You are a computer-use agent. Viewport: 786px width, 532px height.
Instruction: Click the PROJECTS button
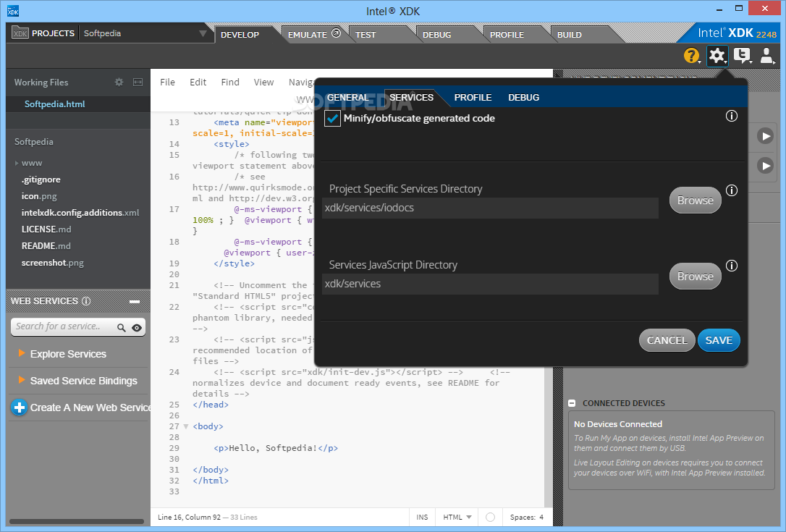[53, 33]
